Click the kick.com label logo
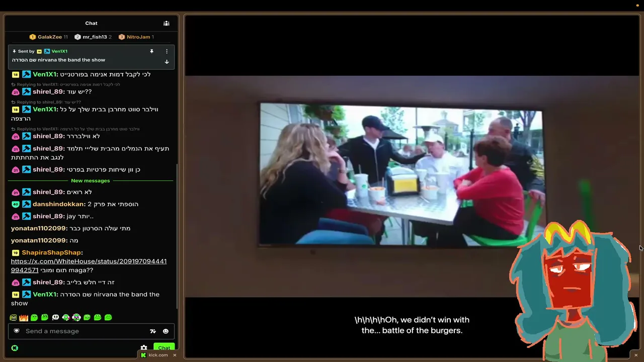Screen dimensions: 644x362 point(144,355)
